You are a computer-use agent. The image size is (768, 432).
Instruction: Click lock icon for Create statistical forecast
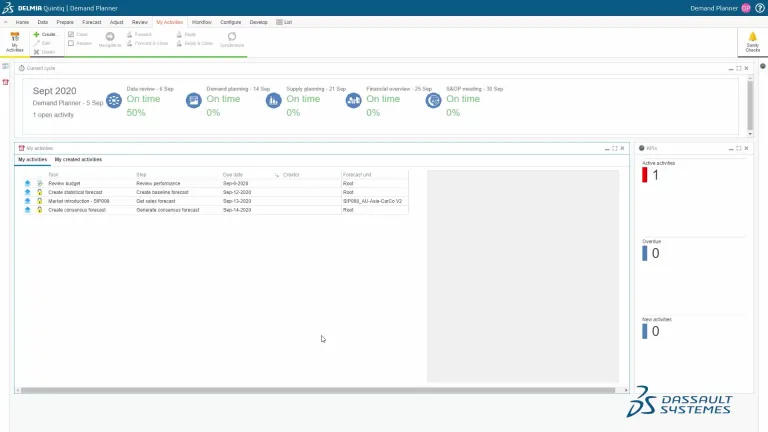click(x=40, y=192)
